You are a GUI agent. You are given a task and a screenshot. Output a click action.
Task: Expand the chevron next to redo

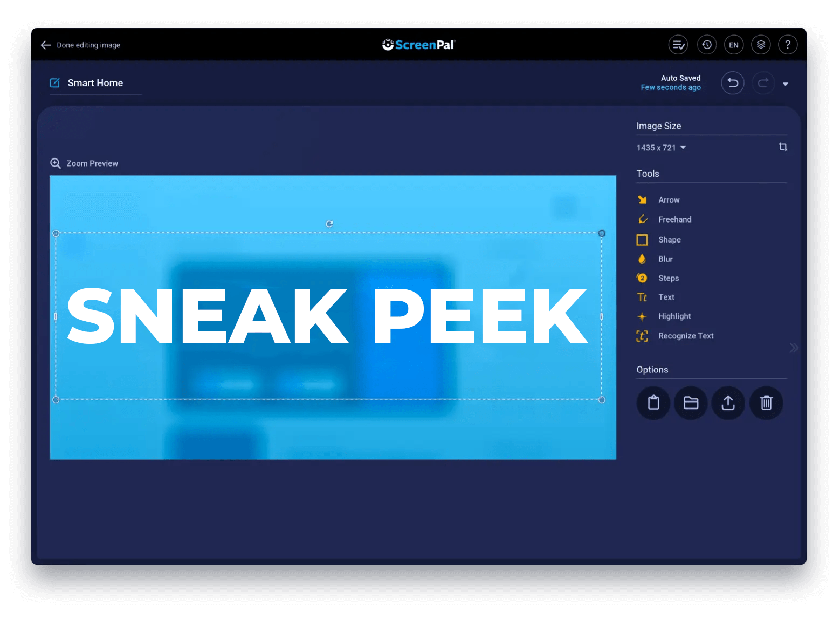(x=786, y=84)
